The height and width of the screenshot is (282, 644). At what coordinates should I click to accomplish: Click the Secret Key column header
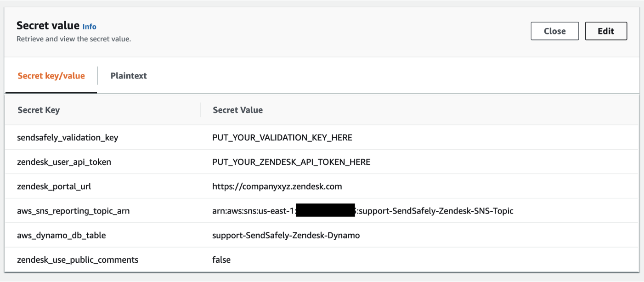pyautogui.click(x=39, y=110)
